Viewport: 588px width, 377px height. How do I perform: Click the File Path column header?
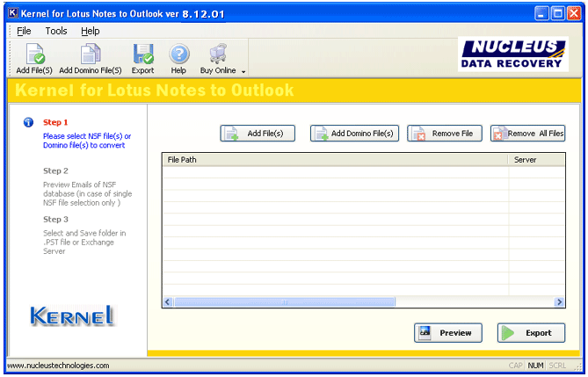pos(334,160)
